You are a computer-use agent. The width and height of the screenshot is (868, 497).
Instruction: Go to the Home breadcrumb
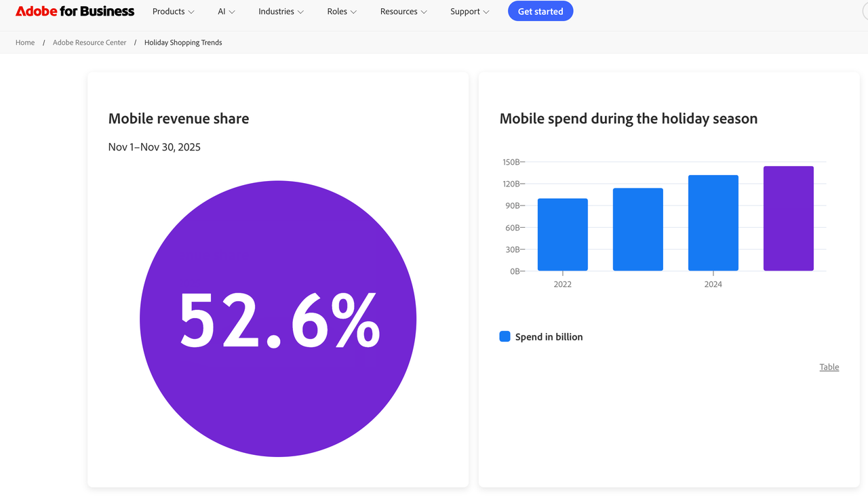(25, 43)
